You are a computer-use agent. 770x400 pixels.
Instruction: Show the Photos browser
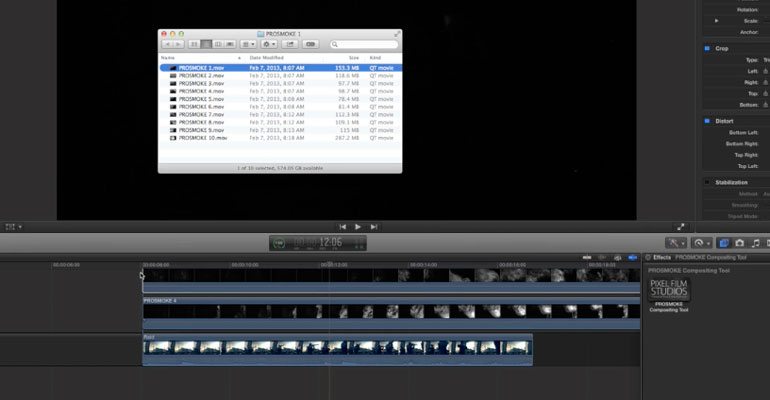(x=740, y=243)
